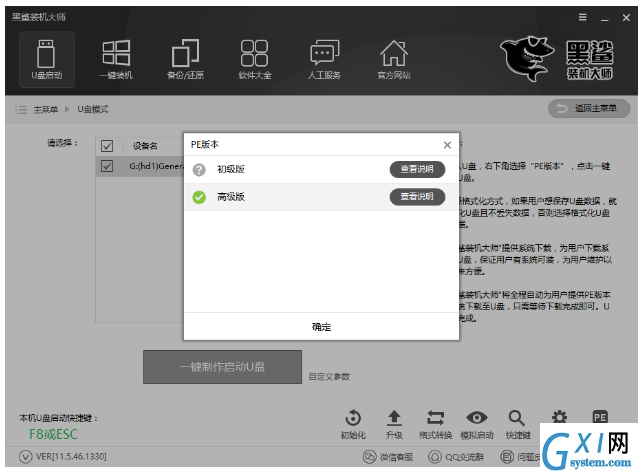Close the PE版本 dialog

[447, 145]
